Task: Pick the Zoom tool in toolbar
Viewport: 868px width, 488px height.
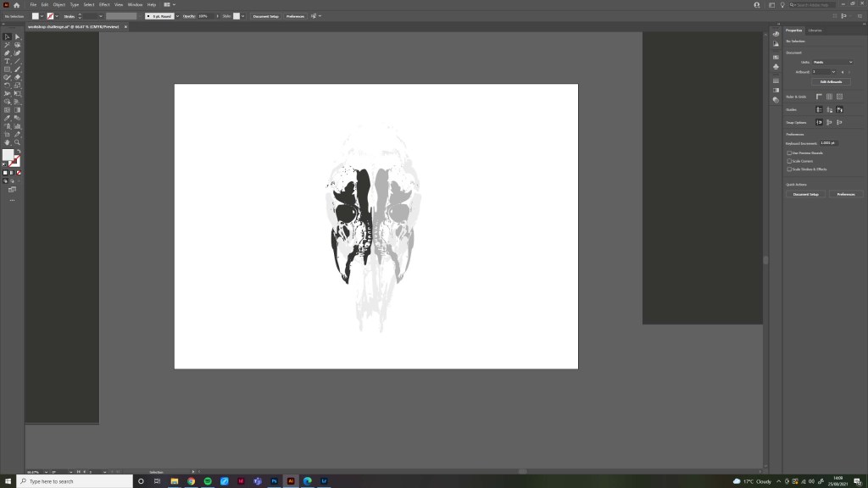Action: pyautogui.click(x=17, y=142)
